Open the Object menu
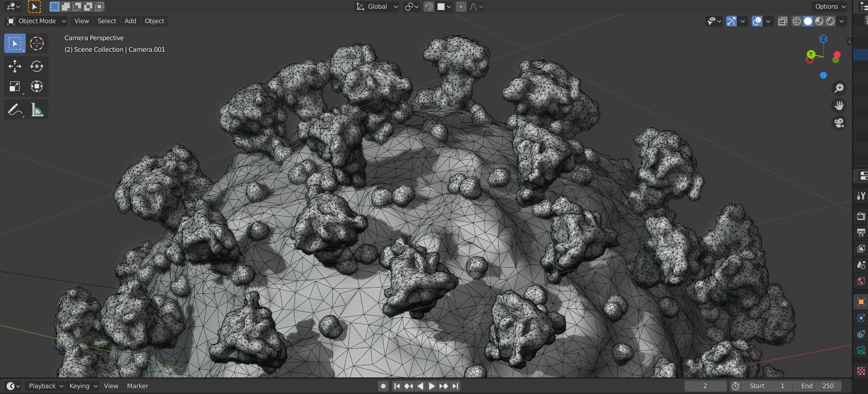This screenshot has height=394, width=868. tap(154, 21)
